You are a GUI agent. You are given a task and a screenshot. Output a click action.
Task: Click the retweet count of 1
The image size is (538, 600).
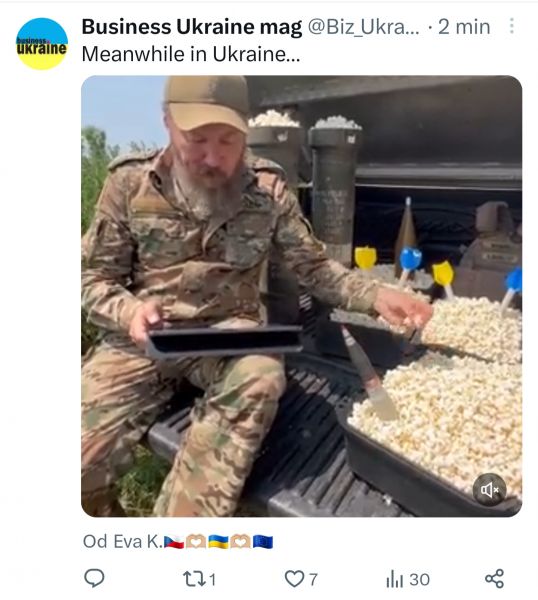pyautogui.click(x=213, y=579)
